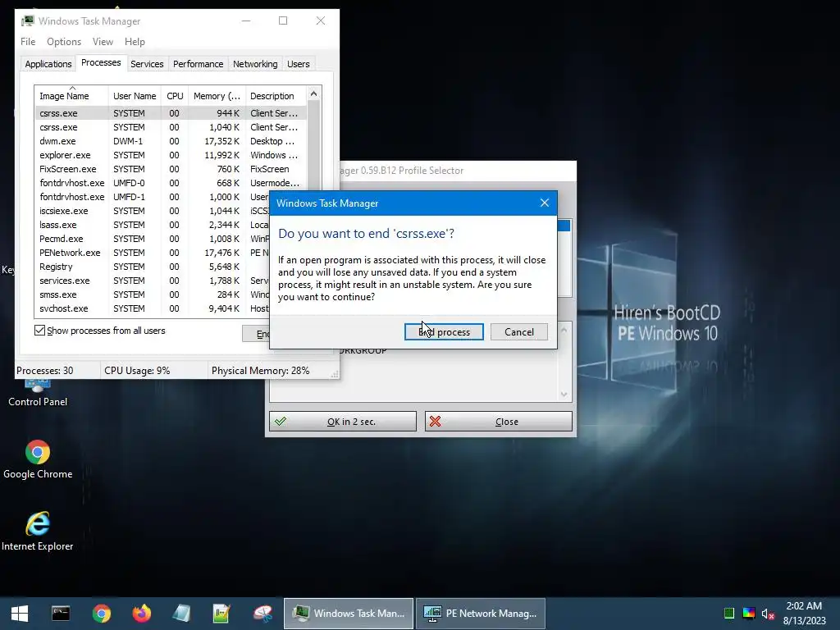Viewport: 840px width, 630px height.
Task: Select fontdrvhost.exe row for UMFD-0
Action: coord(171,183)
